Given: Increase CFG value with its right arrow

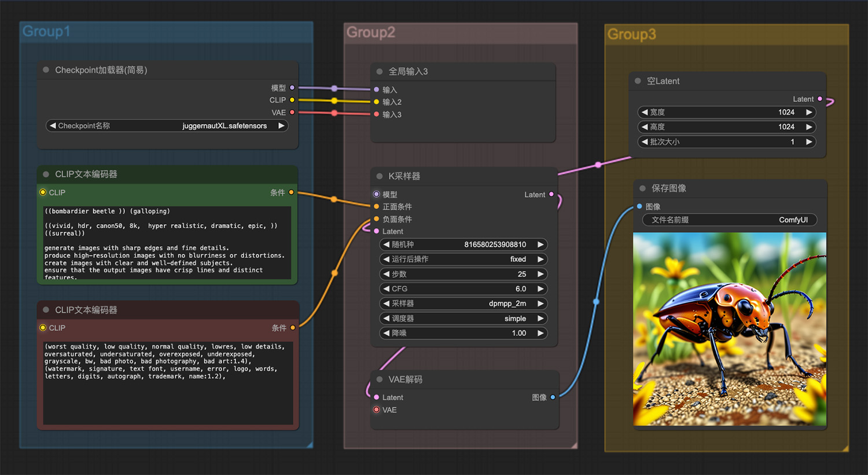Looking at the screenshot, I should pos(540,288).
